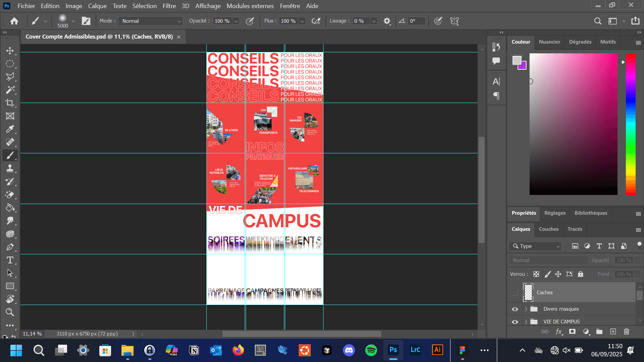The image size is (644, 362).
Task: Select the Zoom tool in toolbar
Action: click(10, 312)
